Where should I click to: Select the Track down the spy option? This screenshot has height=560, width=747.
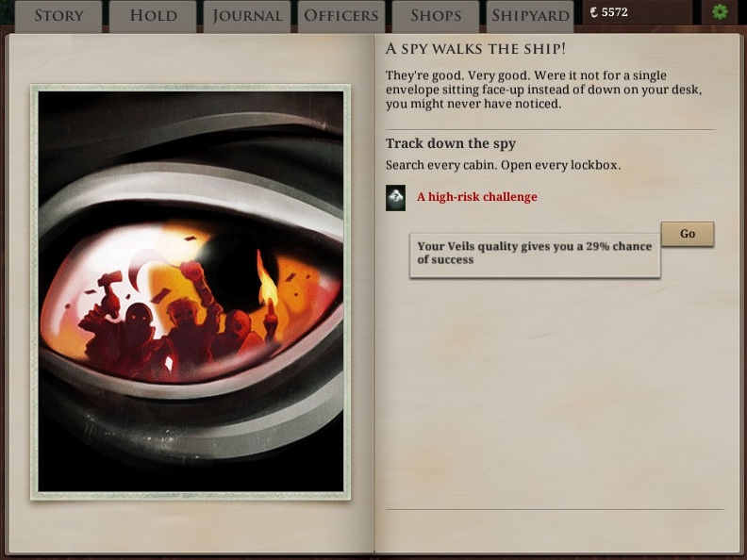coord(451,143)
